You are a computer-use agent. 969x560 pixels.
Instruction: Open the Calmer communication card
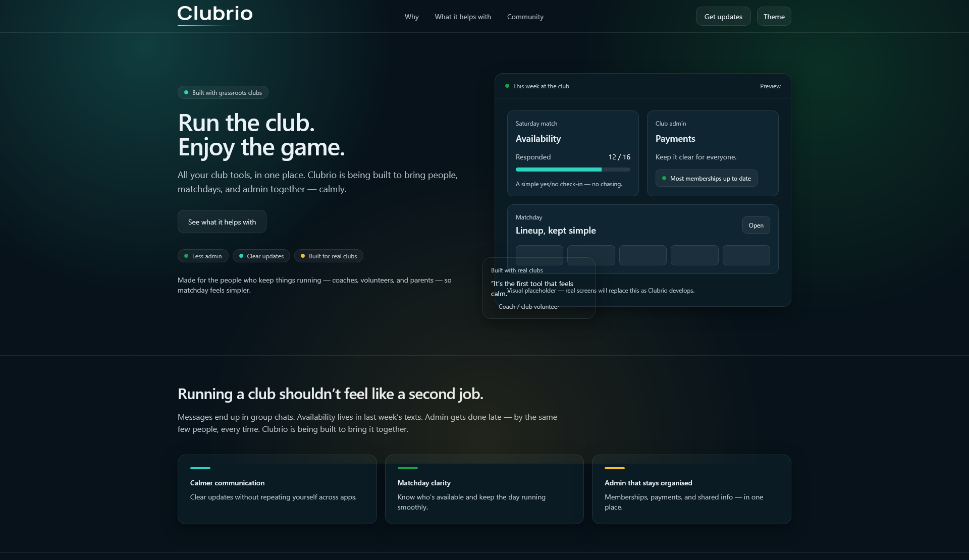pos(277,489)
